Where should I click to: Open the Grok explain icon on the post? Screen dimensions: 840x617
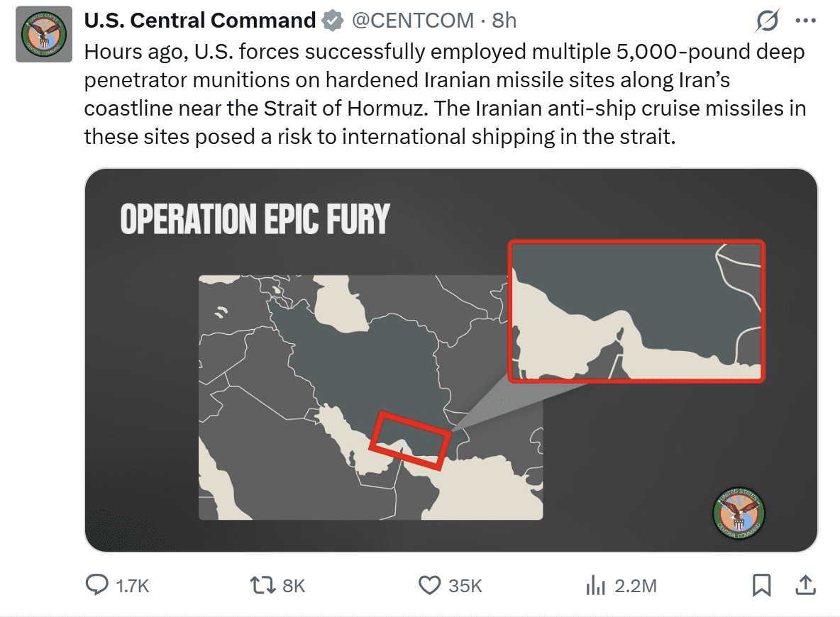[x=767, y=22]
